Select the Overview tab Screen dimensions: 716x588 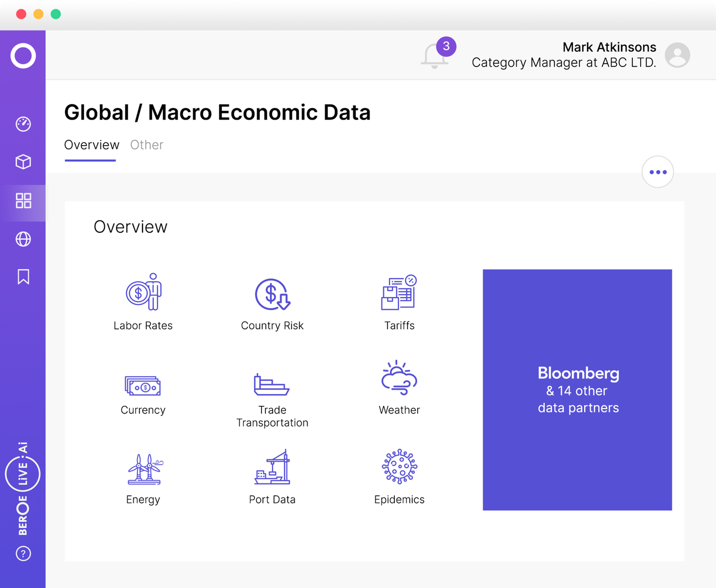coord(92,145)
